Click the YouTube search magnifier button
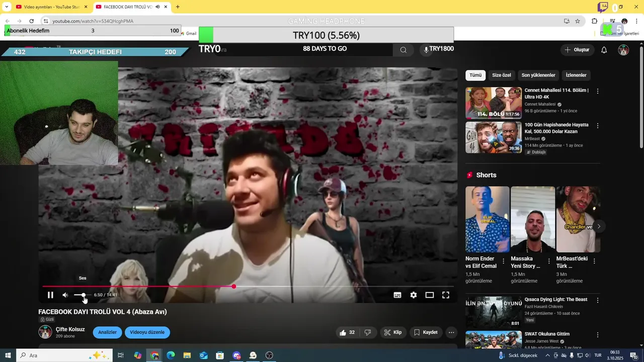644x362 pixels. pyautogui.click(x=404, y=50)
